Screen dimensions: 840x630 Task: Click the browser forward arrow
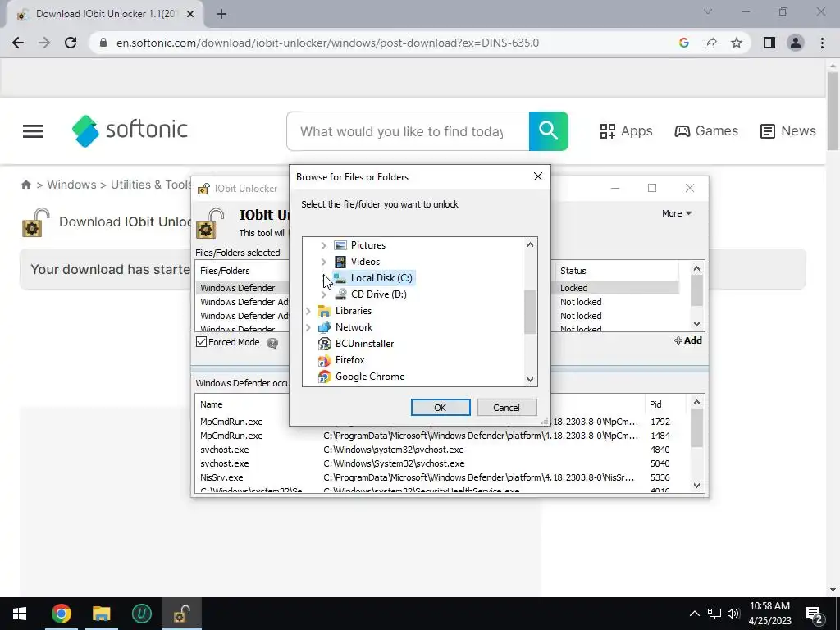tap(44, 43)
